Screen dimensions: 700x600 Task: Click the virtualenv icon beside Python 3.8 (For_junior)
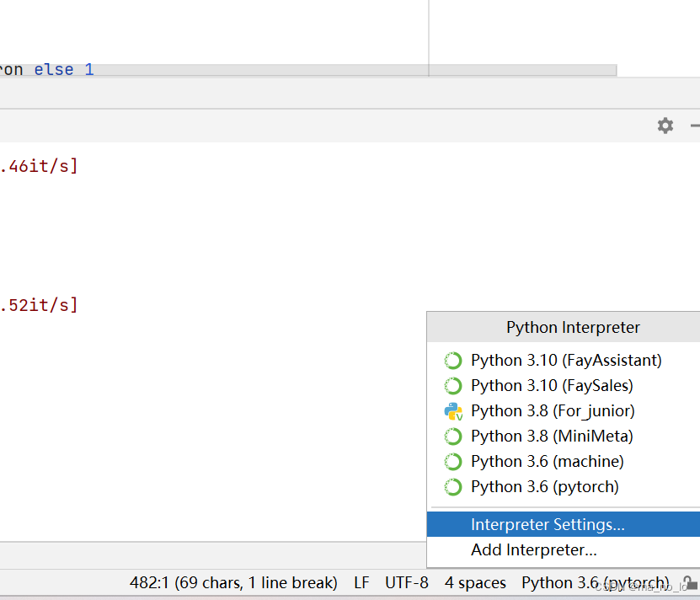tap(453, 410)
